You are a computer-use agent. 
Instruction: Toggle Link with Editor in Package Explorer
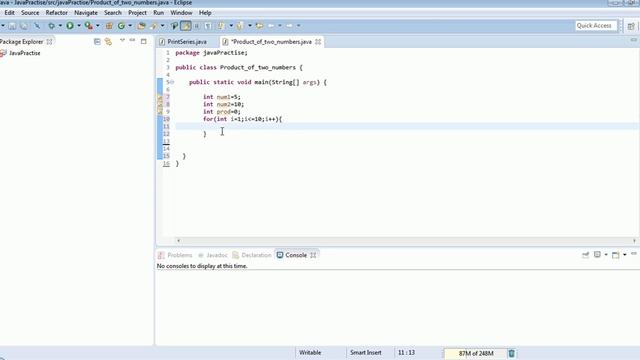[108, 41]
